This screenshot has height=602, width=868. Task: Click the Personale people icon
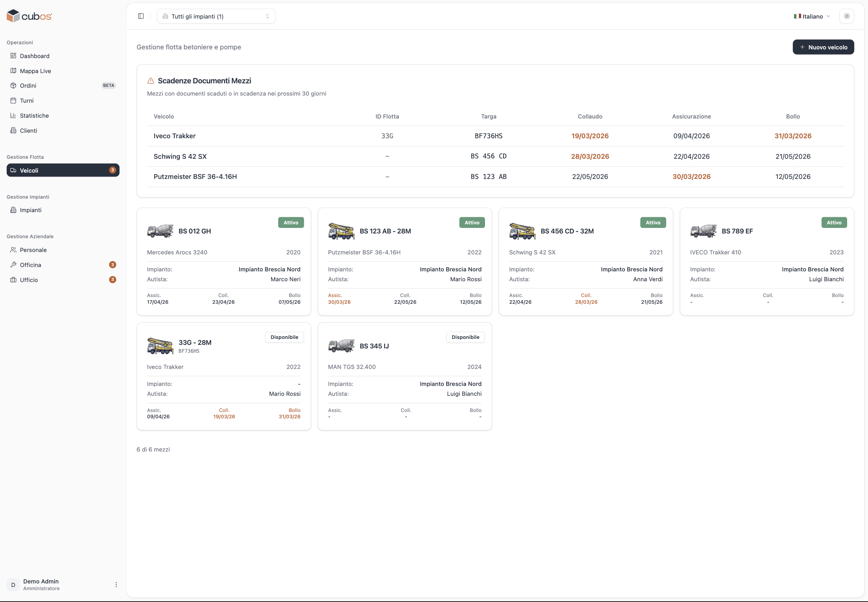tap(13, 250)
